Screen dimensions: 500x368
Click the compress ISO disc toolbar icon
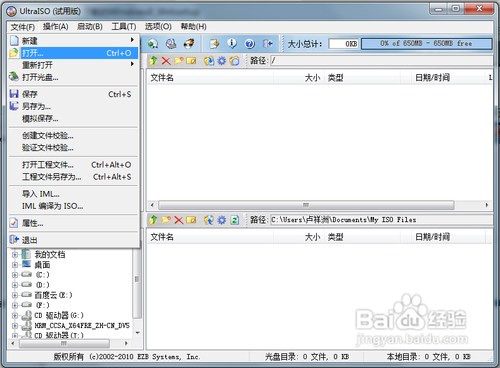click(x=171, y=44)
